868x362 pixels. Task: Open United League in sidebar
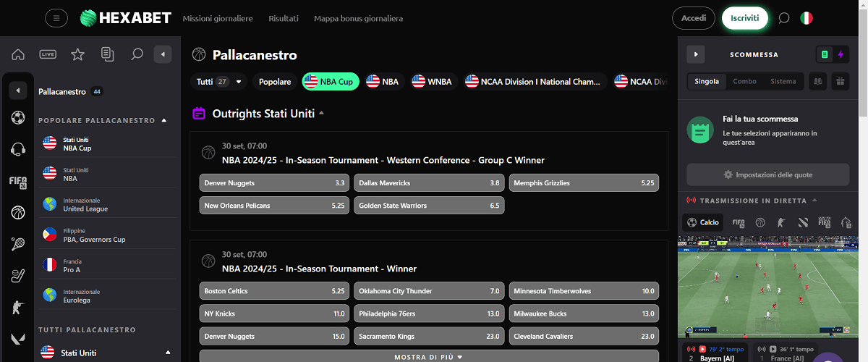click(x=107, y=204)
